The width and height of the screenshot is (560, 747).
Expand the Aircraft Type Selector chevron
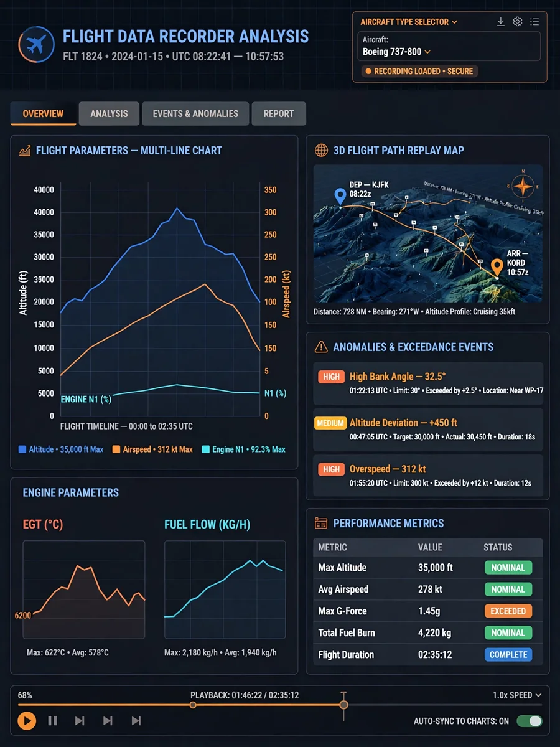(x=455, y=22)
